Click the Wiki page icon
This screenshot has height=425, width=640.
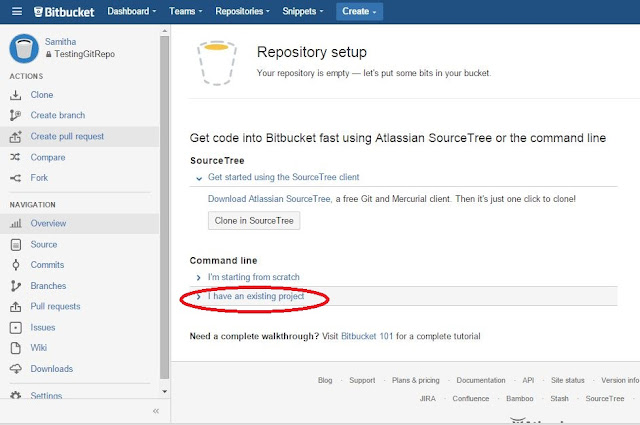coord(16,348)
